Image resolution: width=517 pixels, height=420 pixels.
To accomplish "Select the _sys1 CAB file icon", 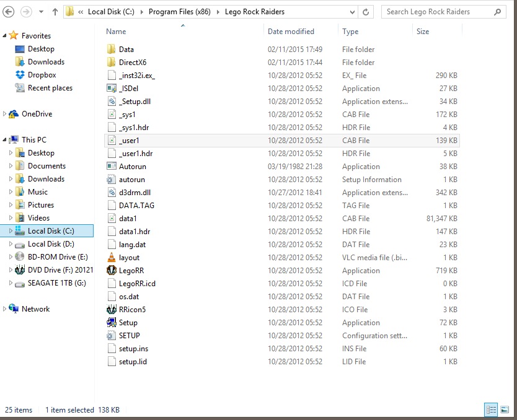I will pyautogui.click(x=112, y=115).
